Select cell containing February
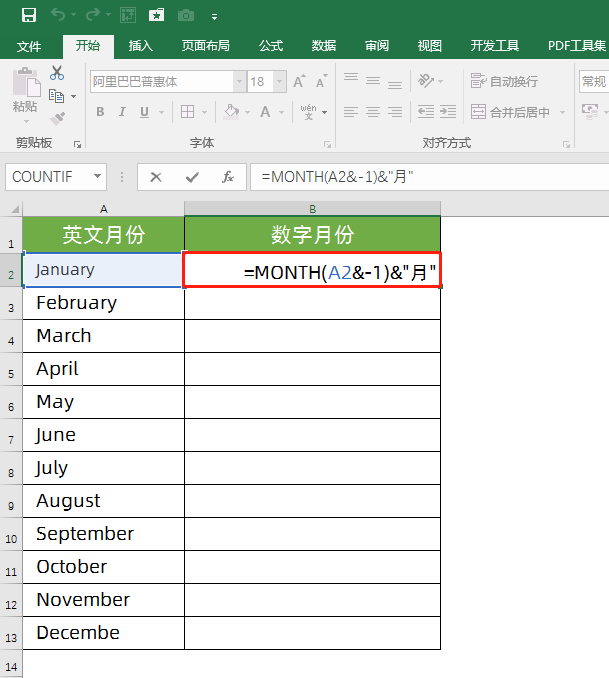The height and width of the screenshot is (678, 609). tap(103, 303)
